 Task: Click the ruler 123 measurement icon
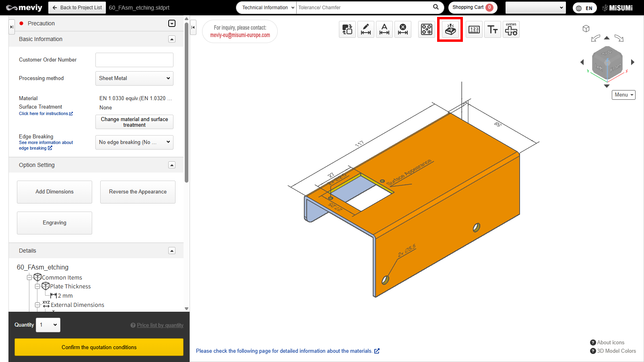click(x=474, y=29)
